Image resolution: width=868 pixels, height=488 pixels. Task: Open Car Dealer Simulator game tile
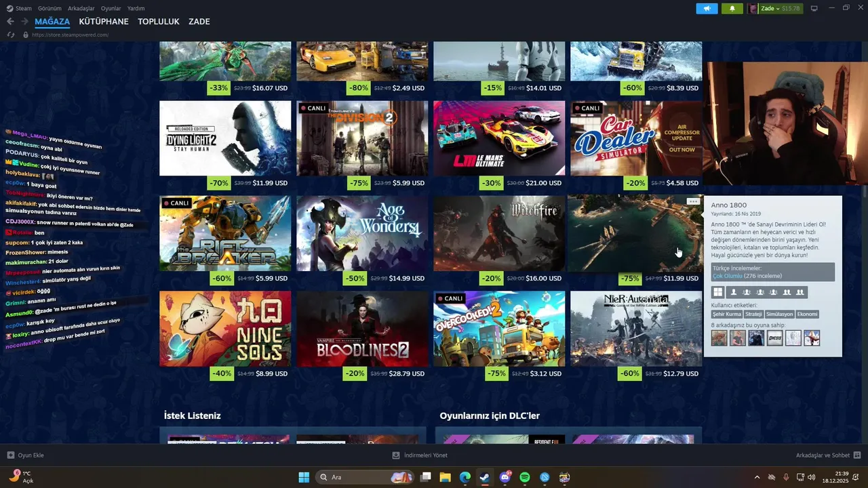[x=636, y=138]
